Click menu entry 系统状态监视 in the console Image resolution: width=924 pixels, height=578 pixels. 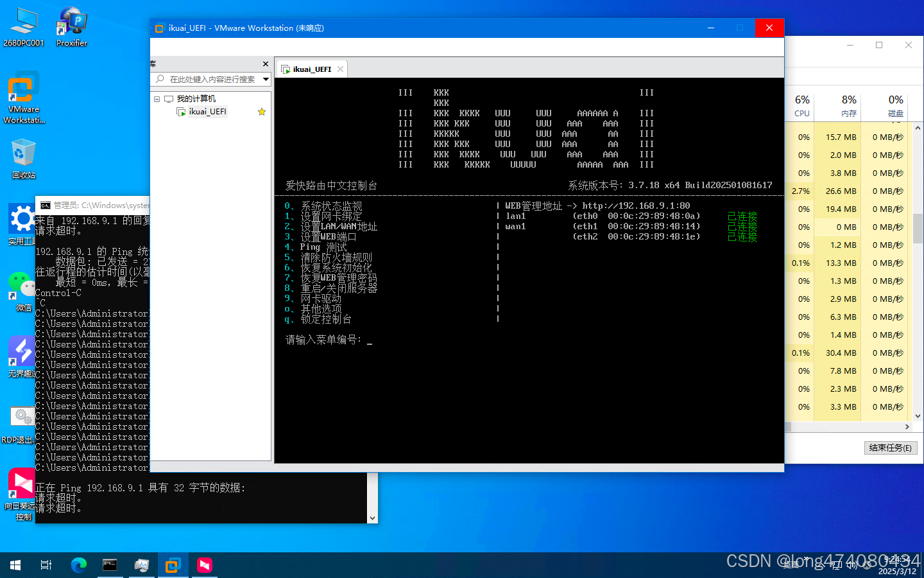click(x=331, y=206)
